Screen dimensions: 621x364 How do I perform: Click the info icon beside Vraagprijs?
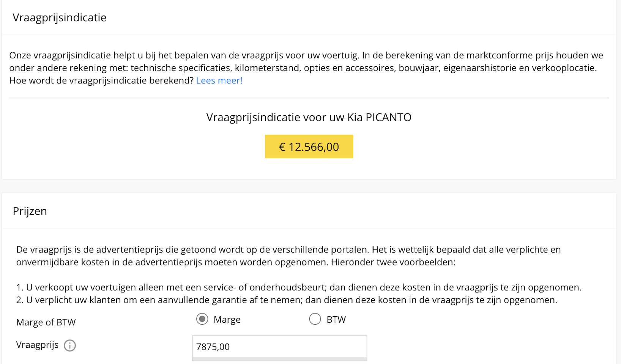click(x=70, y=345)
